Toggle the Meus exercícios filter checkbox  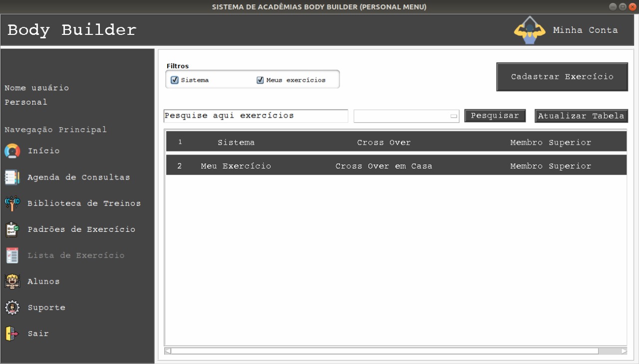click(x=260, y=80)
